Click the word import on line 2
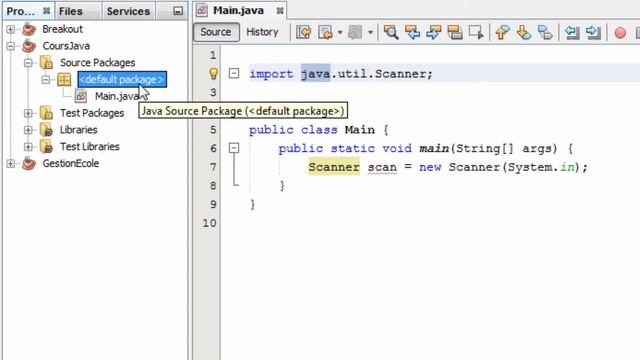Viewport: 640px width, 360px height. (x=271, y=74)
